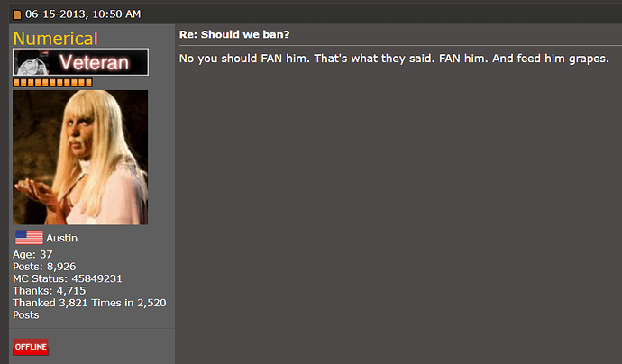Click the first FAN word in post

point(271,59)
